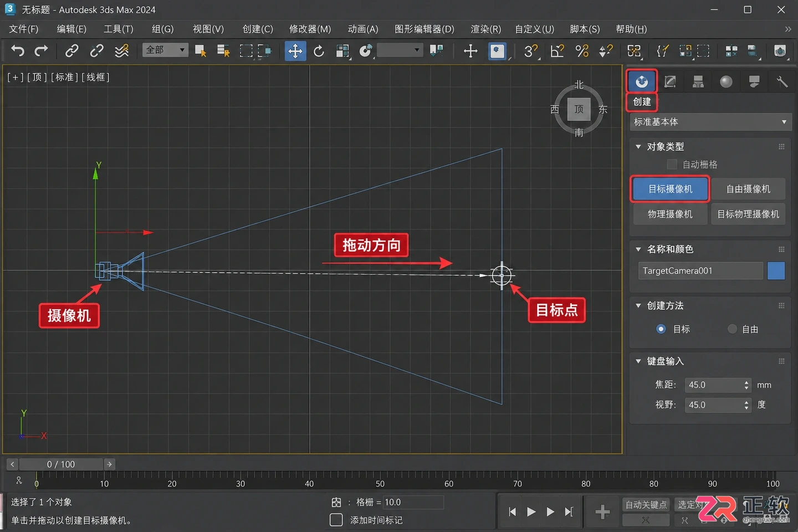Viewport: 798px width, 532px height.
Task: Click the Use Pivot Point Center icon
Action: (437, 51)
